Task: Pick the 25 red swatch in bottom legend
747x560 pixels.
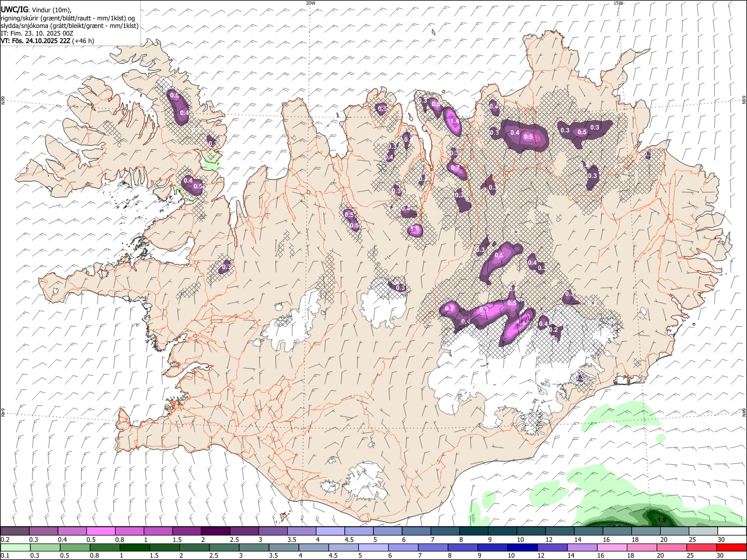Action: (x=701, y=548)
